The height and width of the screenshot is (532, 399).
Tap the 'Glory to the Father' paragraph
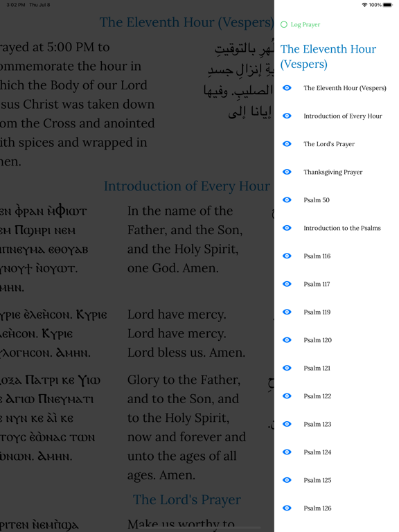coord(186,427)
